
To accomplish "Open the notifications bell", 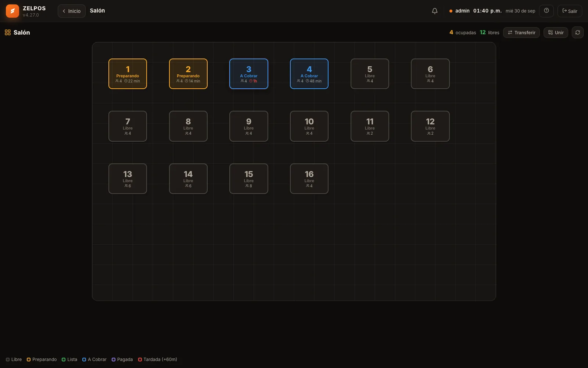I will pyautogui.click(x=435, y=11).
